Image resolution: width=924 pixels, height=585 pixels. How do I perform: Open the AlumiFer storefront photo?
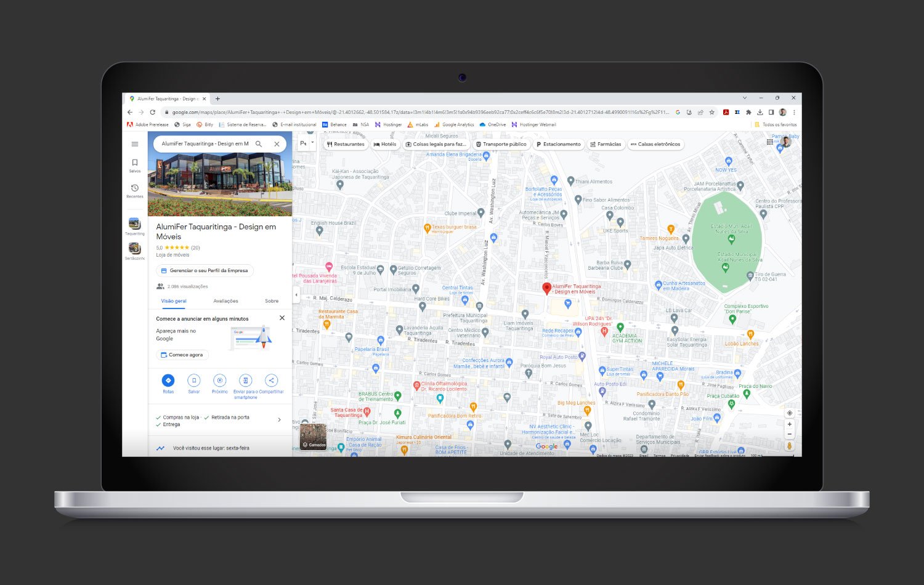(x=220, y=185)
